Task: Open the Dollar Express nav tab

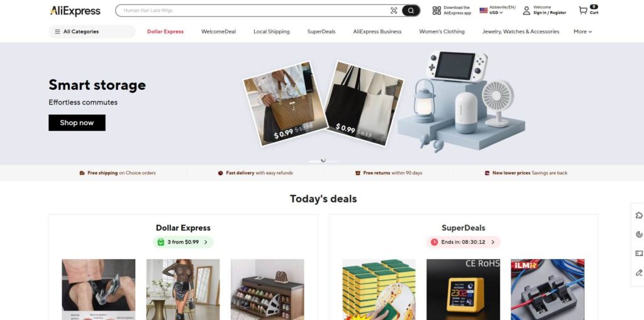Action: [165, 31]
